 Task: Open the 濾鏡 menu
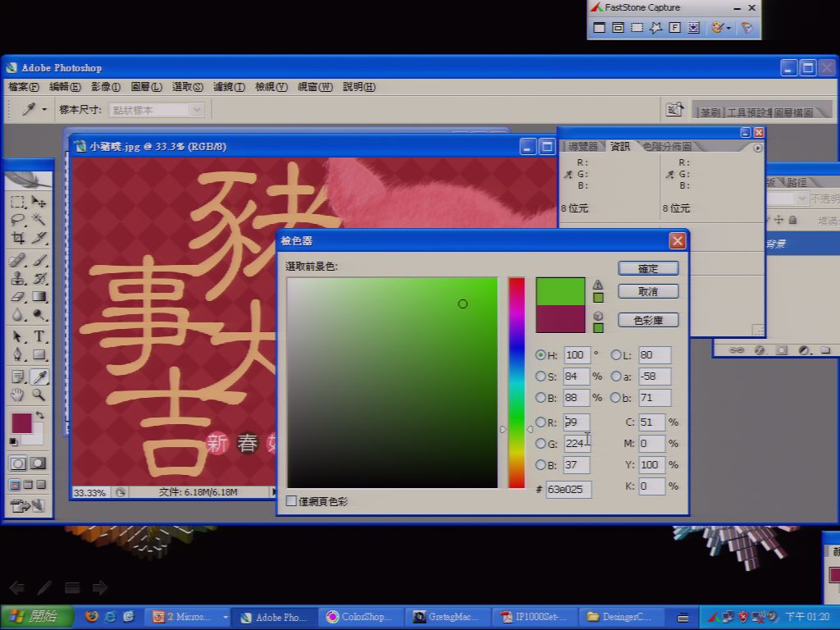(x=229, y=87)
